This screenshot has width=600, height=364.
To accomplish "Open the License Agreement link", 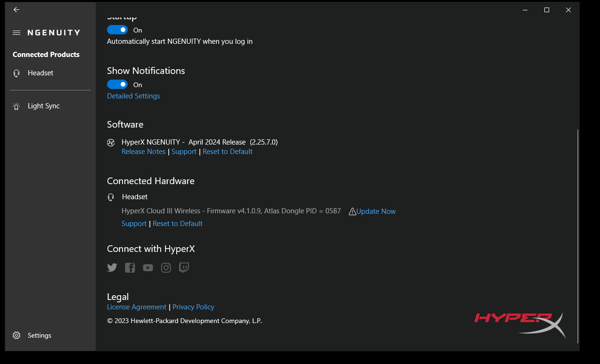I will coord(137,307).
